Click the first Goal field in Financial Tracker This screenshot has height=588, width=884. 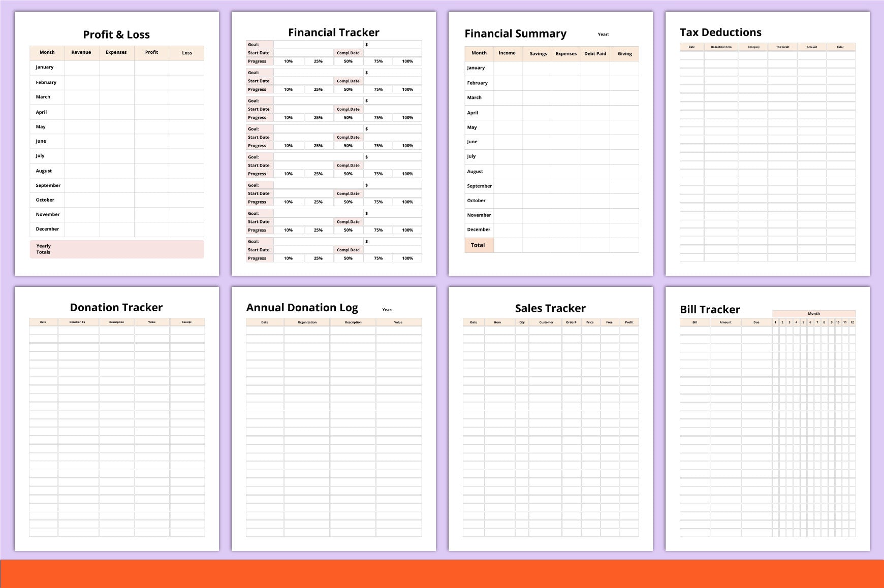coord(318,45)
